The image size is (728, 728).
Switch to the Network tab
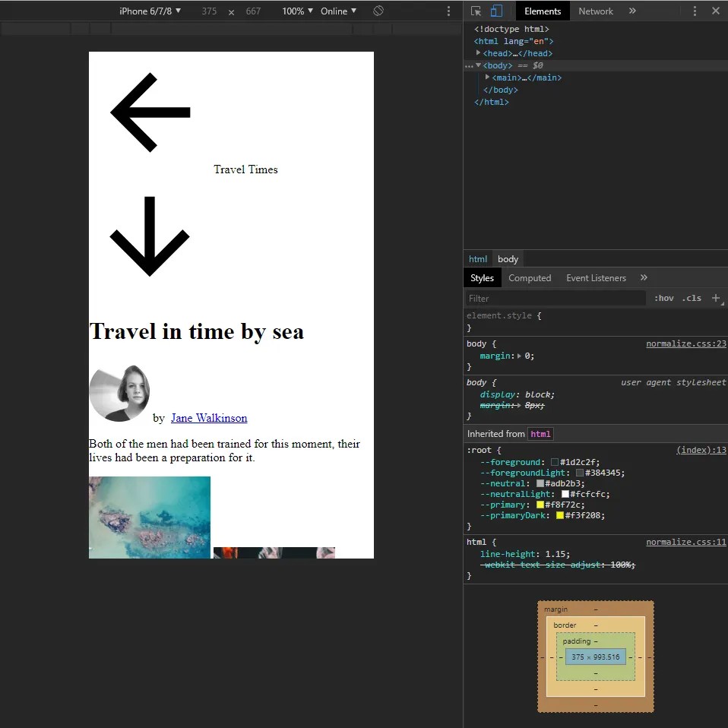596,11
